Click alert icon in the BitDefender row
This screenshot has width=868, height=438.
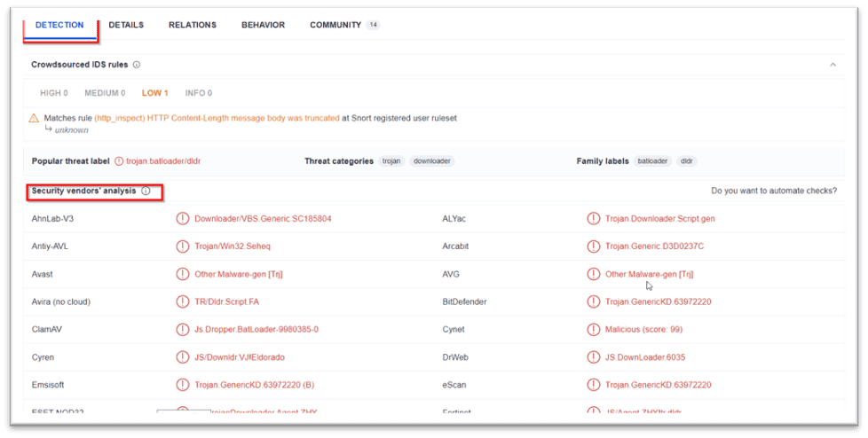point(594,301)
